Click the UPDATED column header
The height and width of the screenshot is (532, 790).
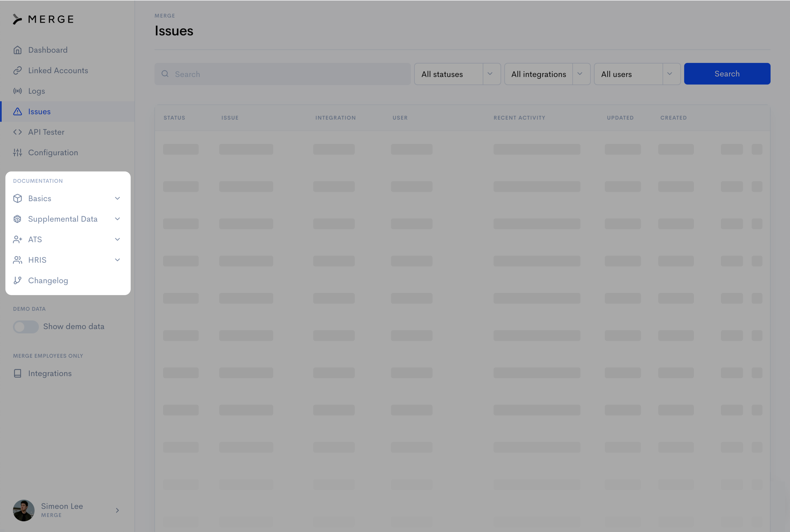click(x=620, y=118)
